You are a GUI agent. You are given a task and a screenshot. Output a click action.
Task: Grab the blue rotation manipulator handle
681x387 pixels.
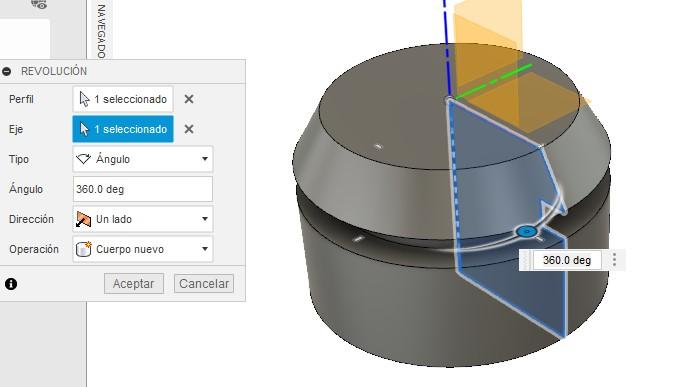[526, 232]
